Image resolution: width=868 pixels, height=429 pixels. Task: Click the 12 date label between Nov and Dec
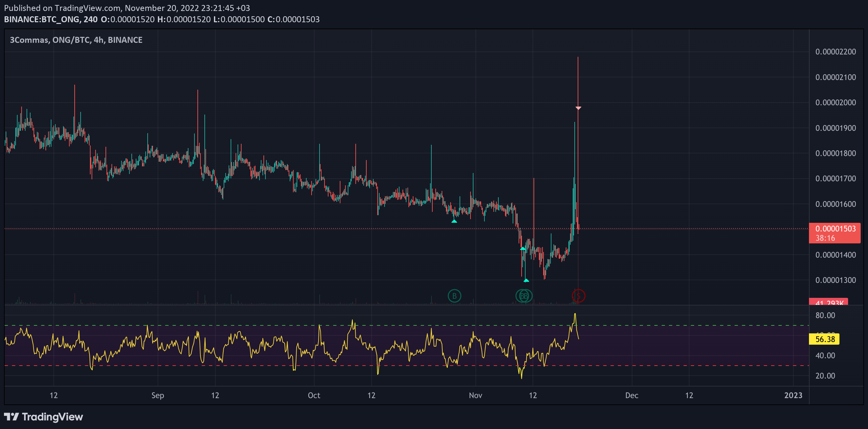tap(533, 395)
